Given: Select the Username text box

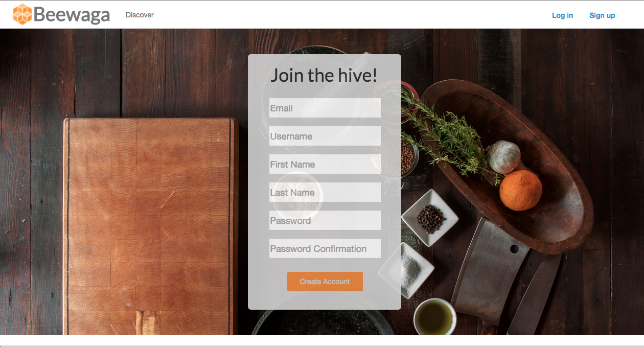Looking at the screenshot, I should pos(325,136).
